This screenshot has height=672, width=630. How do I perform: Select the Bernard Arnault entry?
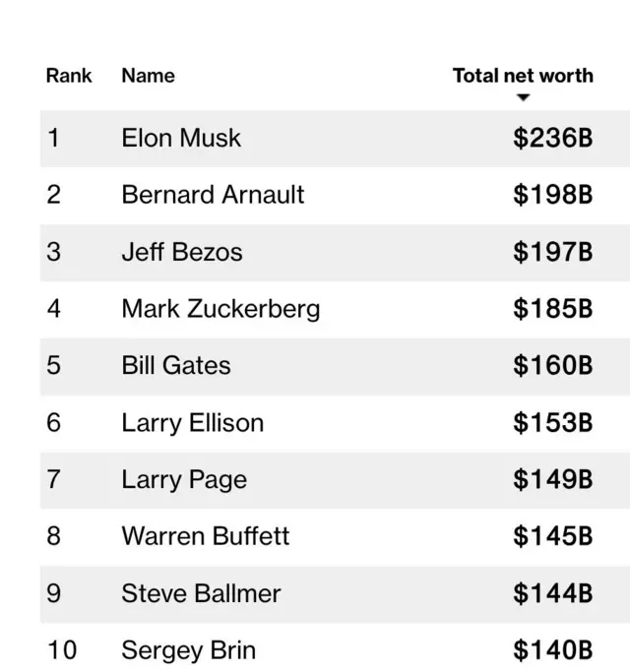coord(213,195)
